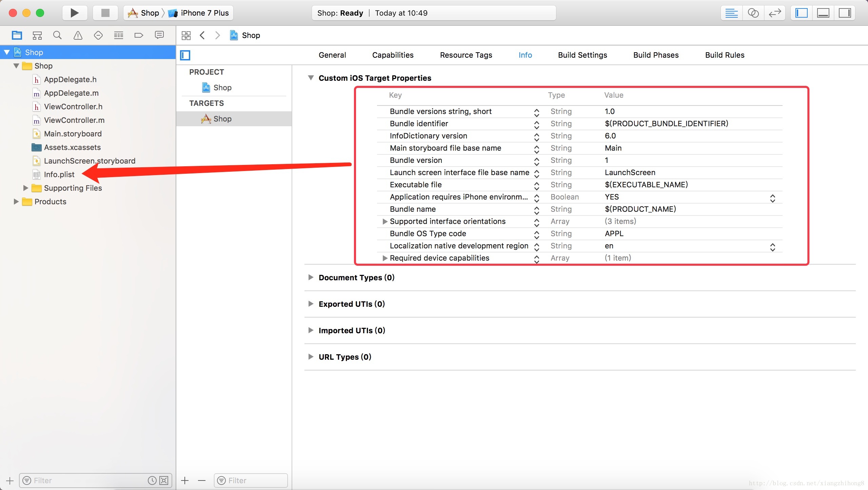Switch to the Resource Tags tab
This screenshot has height=490, width=868.
(x=466, y=55)
